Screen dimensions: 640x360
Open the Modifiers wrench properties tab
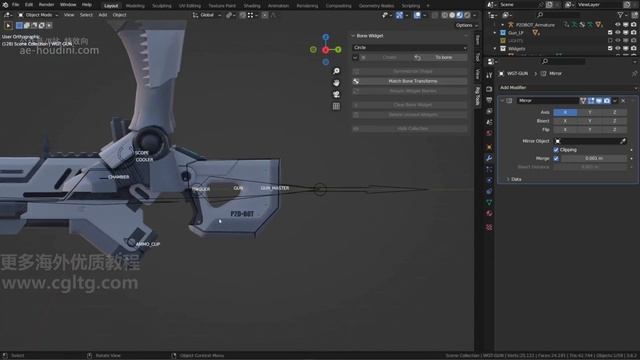coord(489,158)
